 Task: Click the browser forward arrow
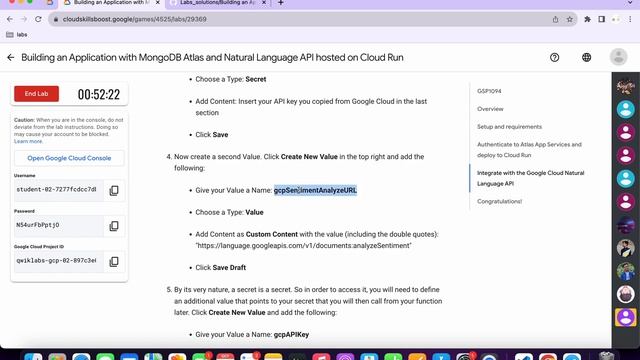(x=24, y=19)
